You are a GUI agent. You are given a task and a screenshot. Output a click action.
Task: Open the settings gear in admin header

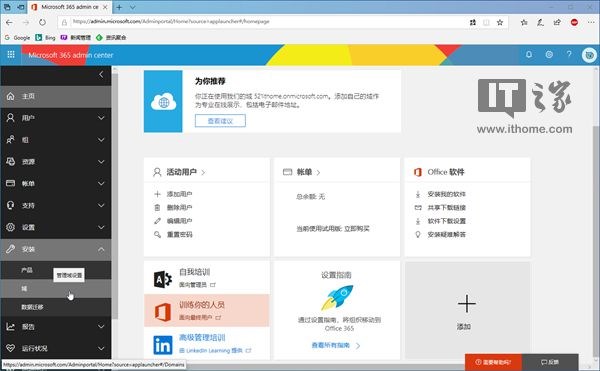[549, 54]
